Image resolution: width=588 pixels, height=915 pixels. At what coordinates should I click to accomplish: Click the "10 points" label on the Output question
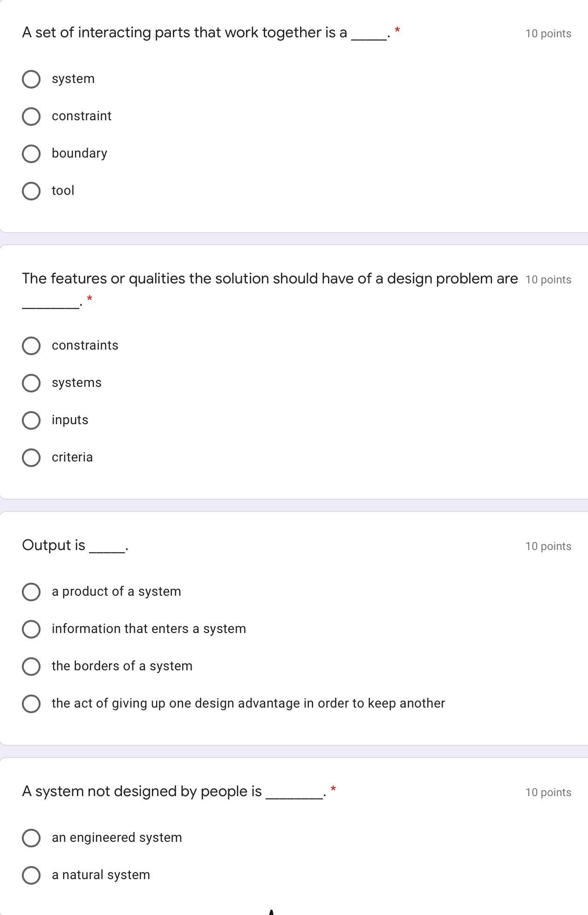[x=548, y=546]
